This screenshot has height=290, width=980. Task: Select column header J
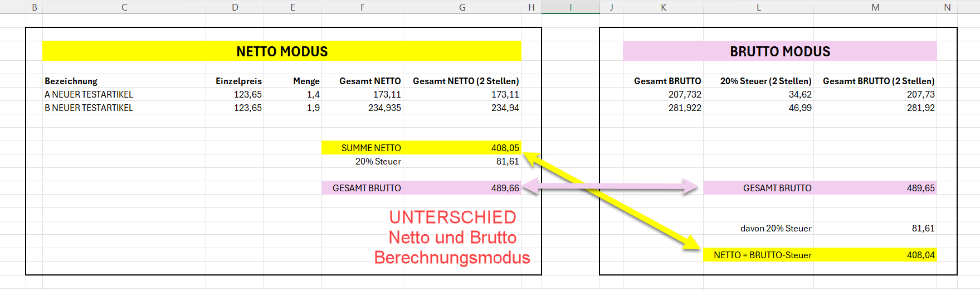tap(611, 7)
